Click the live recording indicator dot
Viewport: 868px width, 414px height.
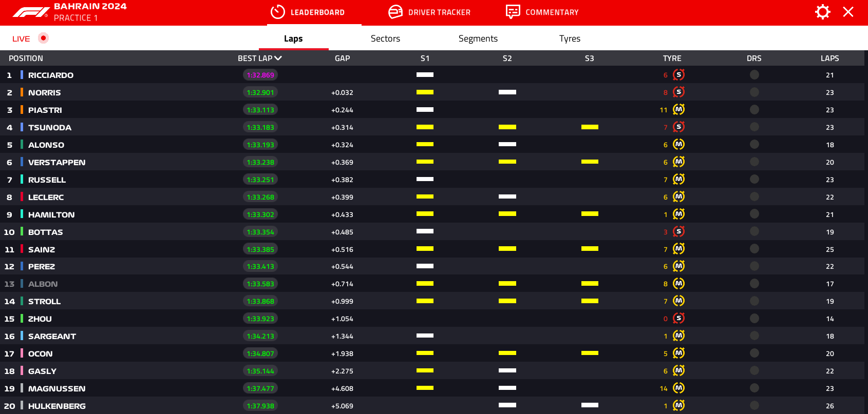tap(44, 38)
